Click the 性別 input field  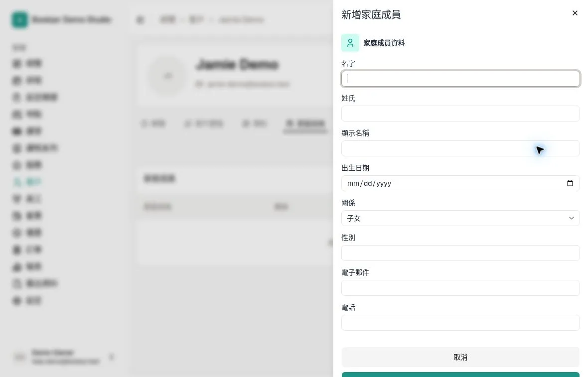coord(460,253)
